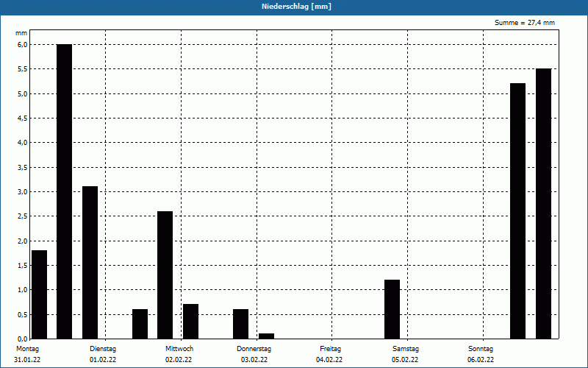Image resolution: width=588 pixels, height=368 pixels.
Task: Select the 0,5 y-axis value
Action: tap(23, 315)
